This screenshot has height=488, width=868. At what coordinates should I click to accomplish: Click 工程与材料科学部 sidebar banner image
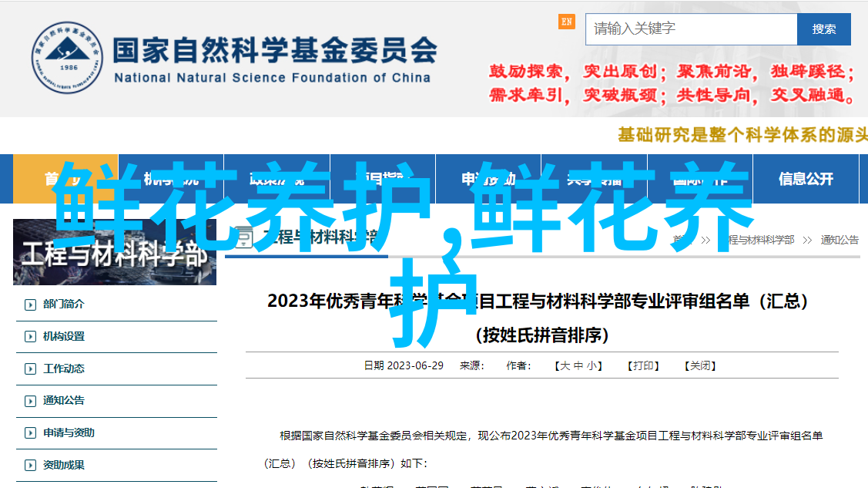115,252
